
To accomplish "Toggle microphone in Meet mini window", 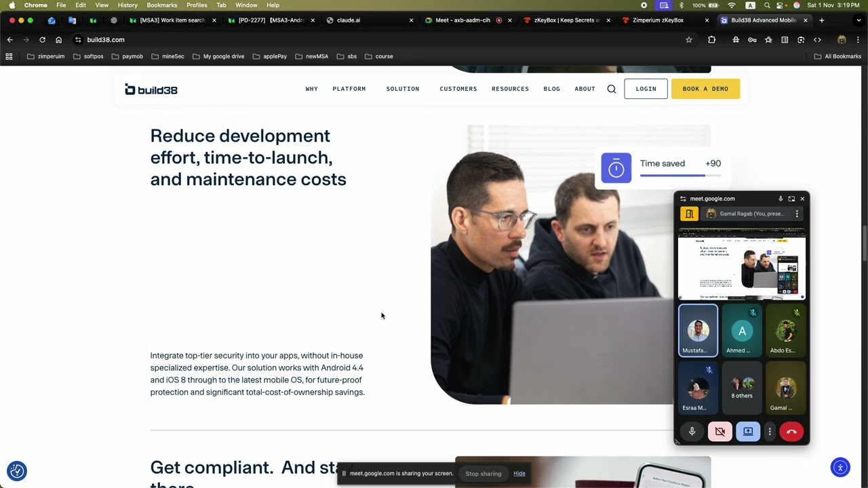I will tap(692, 431).
